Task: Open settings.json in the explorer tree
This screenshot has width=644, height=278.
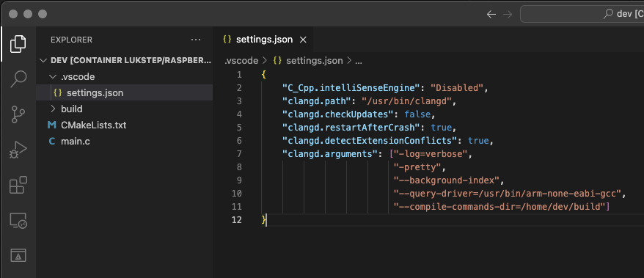Action: [125, 93]
